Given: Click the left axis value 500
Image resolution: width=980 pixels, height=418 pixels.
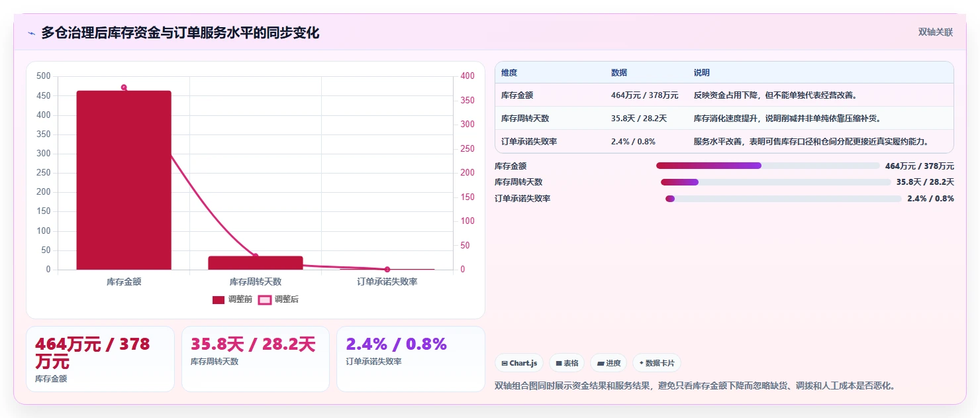Looking at the screenshot, I should [44, 76].
